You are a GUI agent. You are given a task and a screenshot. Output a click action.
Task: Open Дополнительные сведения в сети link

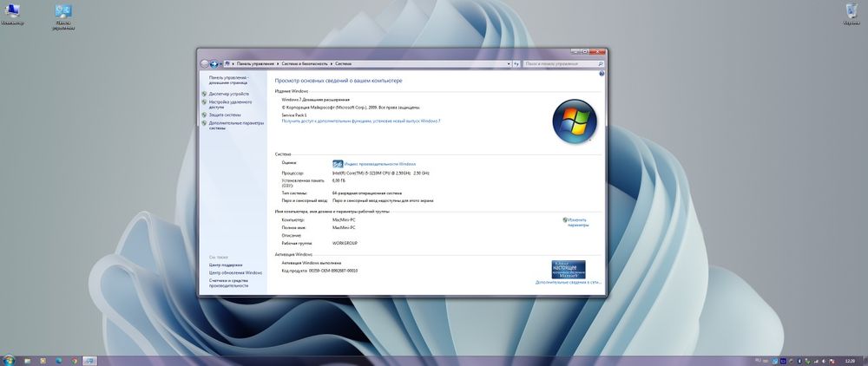[568, 283]
